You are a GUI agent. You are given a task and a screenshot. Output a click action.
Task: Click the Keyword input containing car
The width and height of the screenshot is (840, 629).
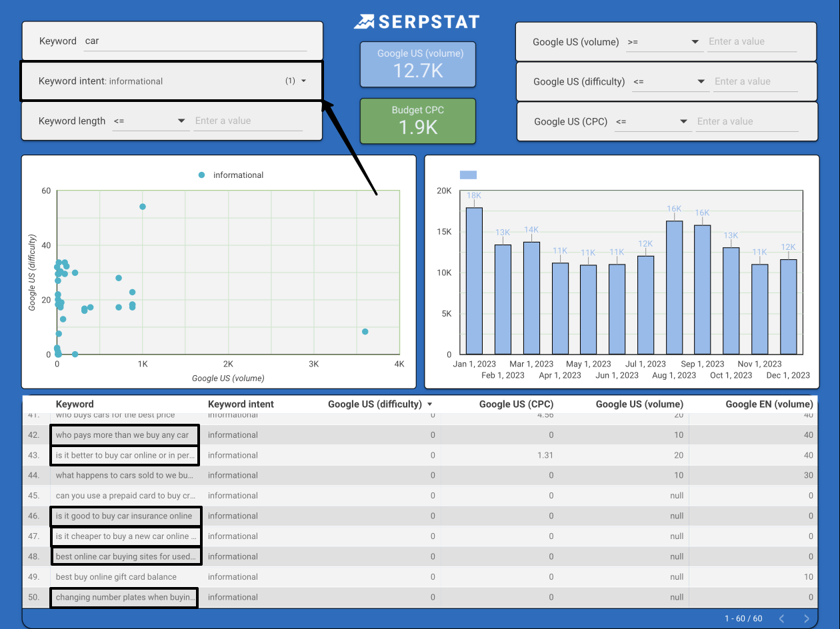pyautogui.click(x=193, y=41)
